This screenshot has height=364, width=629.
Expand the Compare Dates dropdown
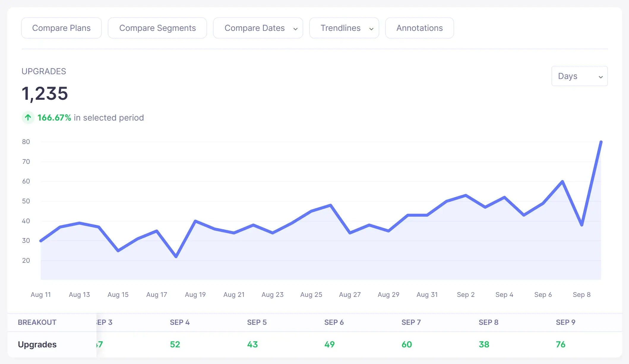click(x=258, y=28)
